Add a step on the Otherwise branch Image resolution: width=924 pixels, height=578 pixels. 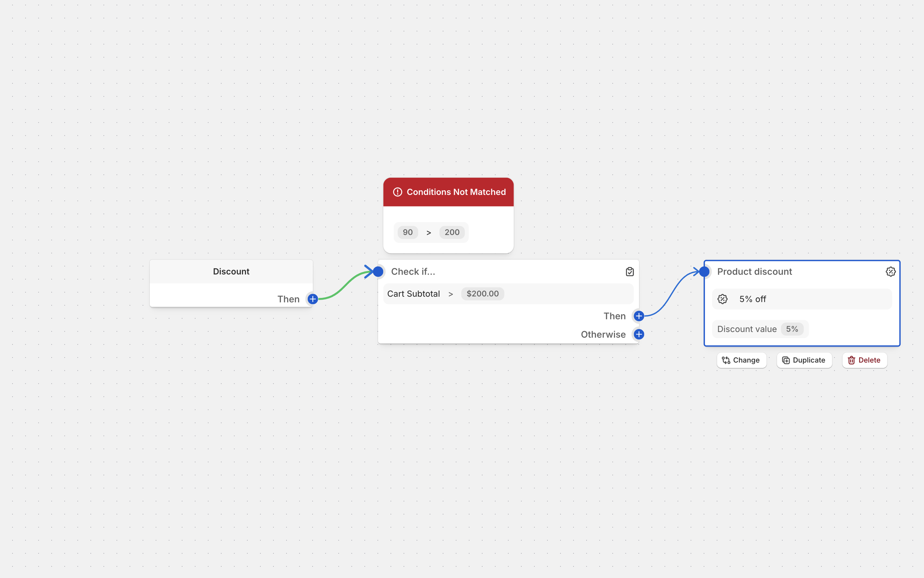(639, 334)
